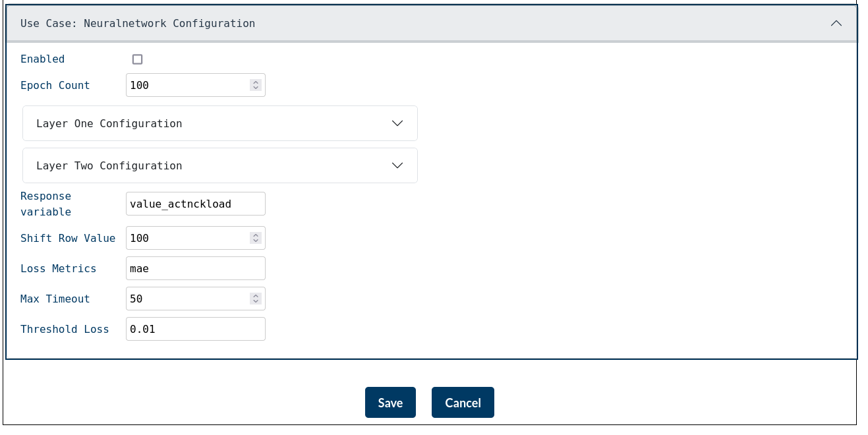
Task: Collapse the Neuralnetwork Configuration chevron icon
Action: (836, 23)
